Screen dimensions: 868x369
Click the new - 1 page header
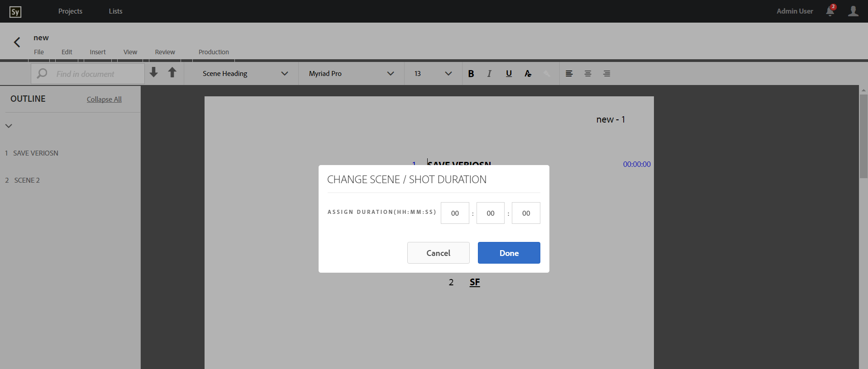(610, 119)
